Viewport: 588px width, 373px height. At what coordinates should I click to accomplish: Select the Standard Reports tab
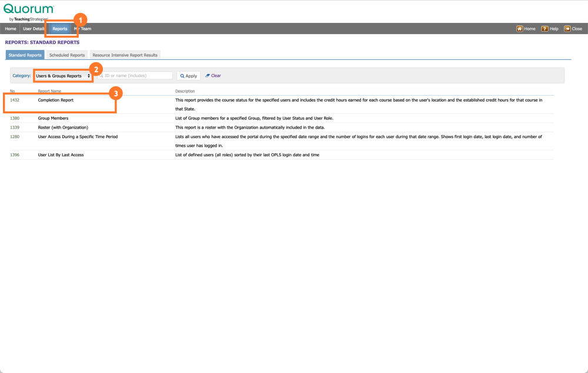pyautogui.click(x=24, y=54)
